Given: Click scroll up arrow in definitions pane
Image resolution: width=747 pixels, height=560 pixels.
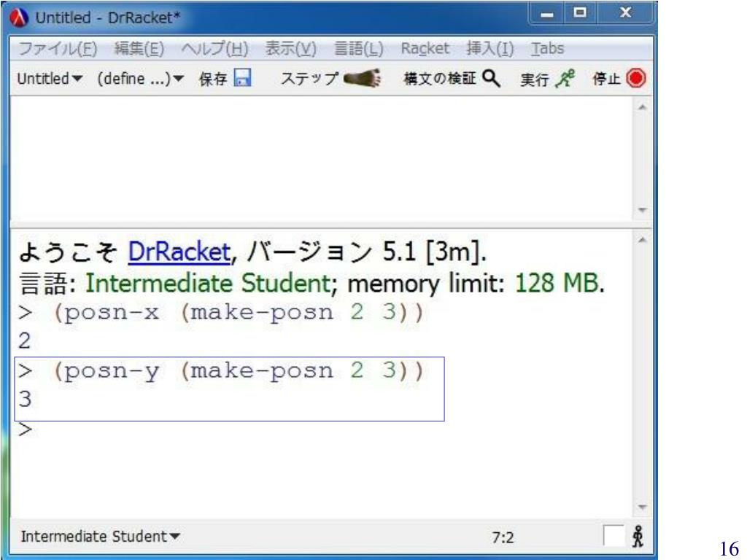Looking at the screenshot, I should click(x=642, y=107).
